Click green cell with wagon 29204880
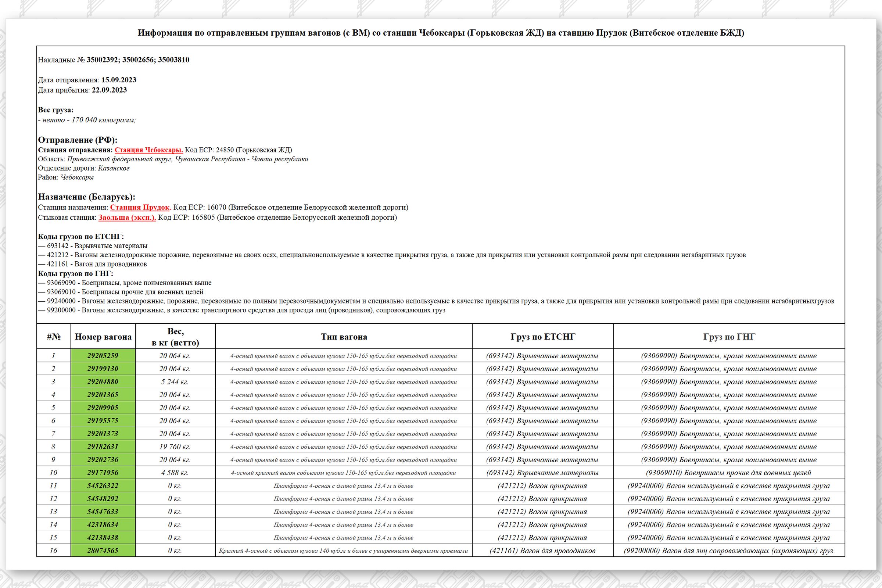 click(103, 382)
